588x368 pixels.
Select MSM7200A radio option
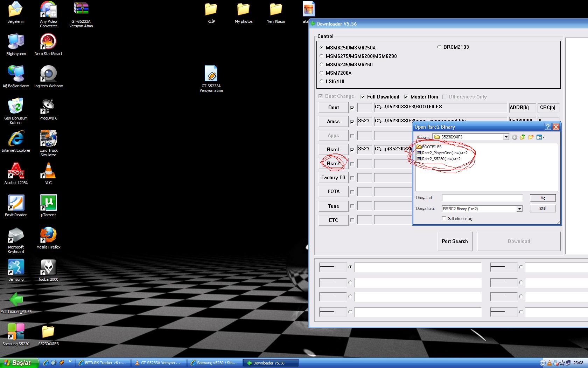(322, 73)
